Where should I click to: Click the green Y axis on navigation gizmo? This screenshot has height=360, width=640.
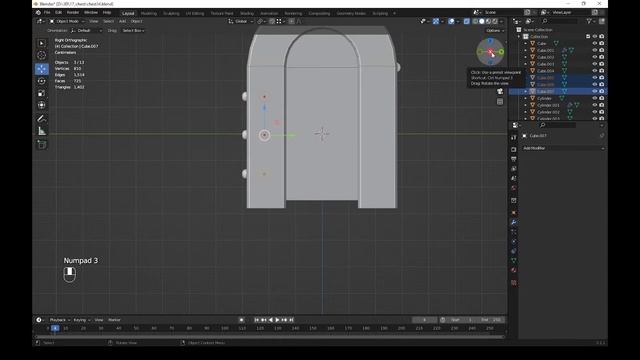[501, 52]
